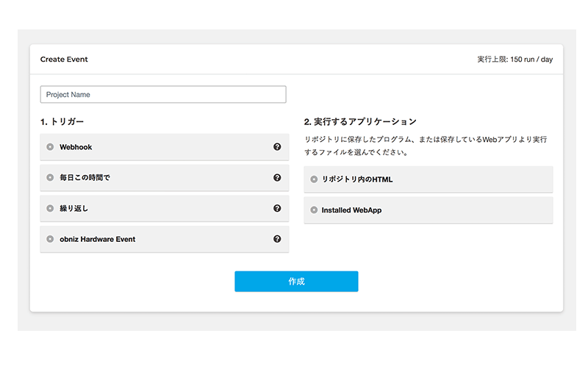Viewport: 588px width, 375px height.
Task: Open help for the 毎日この時間で trigger
Action: 277,178
